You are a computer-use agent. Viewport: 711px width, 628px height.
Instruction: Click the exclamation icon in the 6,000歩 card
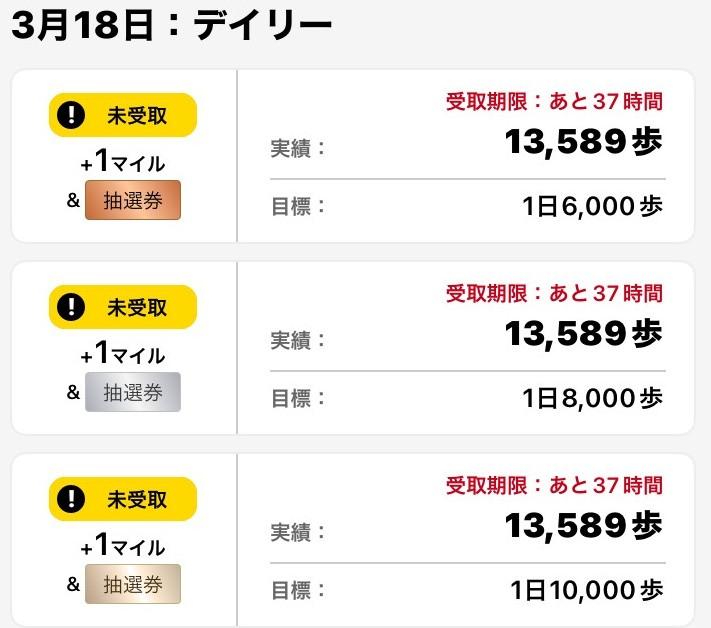(x=71, y=115)
